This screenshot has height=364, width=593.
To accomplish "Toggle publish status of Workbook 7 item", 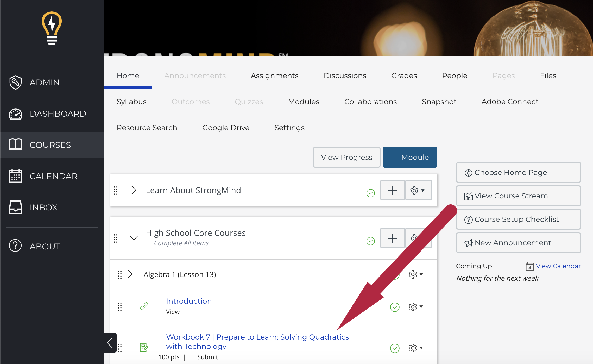I will pyautogui.click(x=395, y=348).
